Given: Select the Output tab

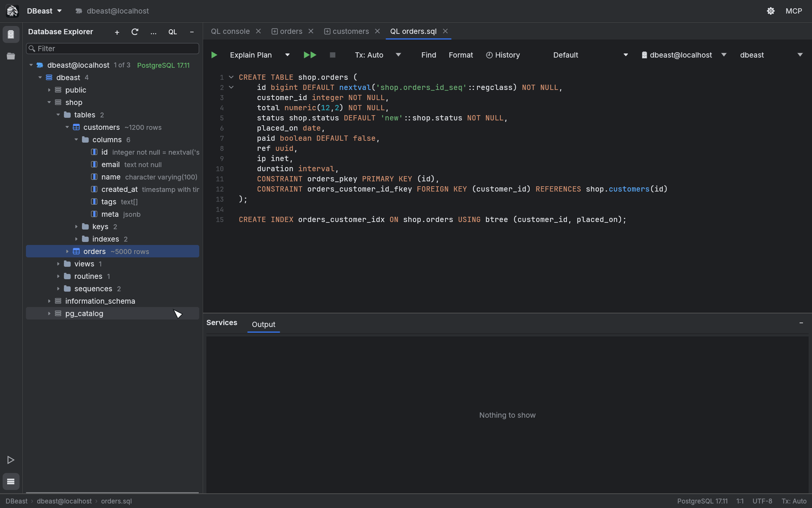Looking at the screenshot, I should tap(264, 324).
